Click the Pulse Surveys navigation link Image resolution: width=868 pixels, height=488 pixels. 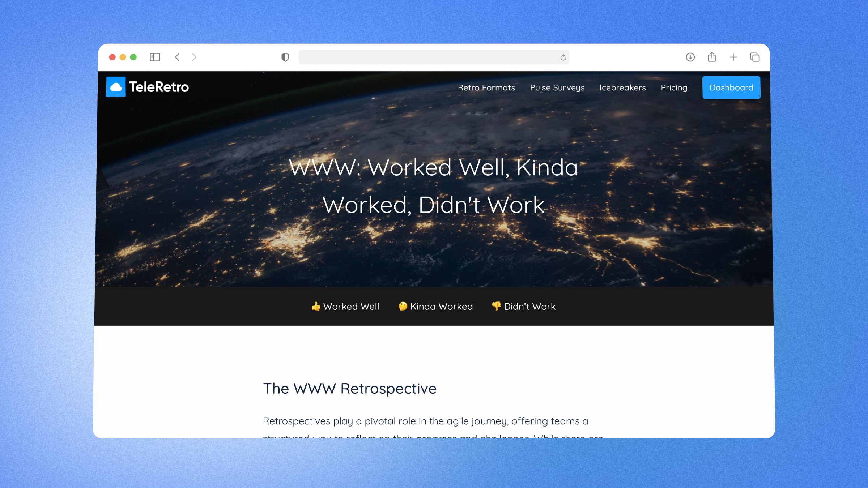point(557,87)
